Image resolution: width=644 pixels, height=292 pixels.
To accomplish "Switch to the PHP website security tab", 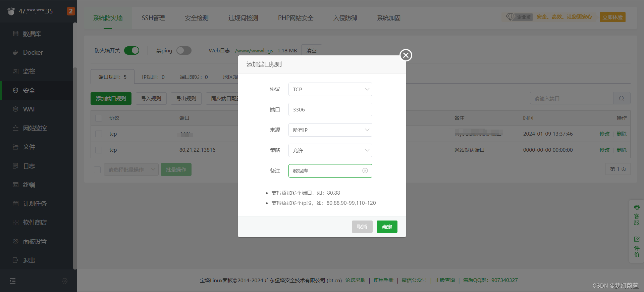I will click(296, 18).
